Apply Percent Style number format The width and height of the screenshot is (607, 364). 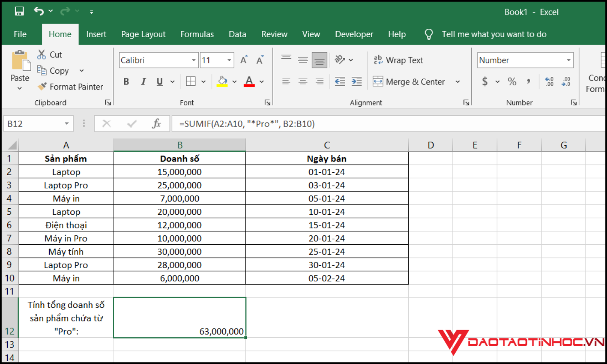pyautogui.click(x=512, y=82)
